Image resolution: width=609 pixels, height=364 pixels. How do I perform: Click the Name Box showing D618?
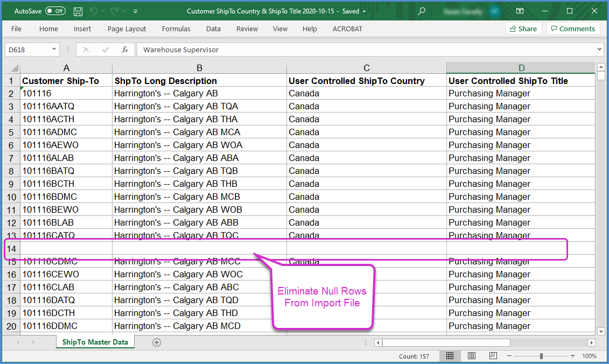pos(27,50)
